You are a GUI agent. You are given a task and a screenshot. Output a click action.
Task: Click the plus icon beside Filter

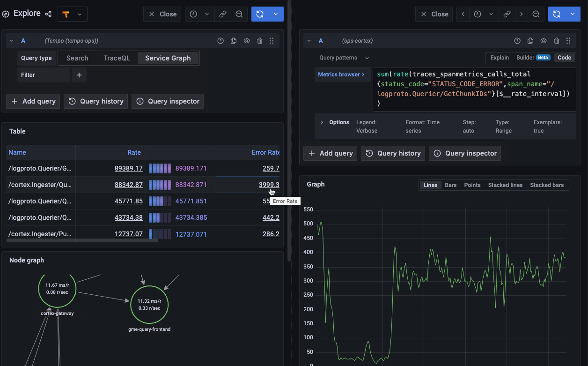(x=79, y=75)
